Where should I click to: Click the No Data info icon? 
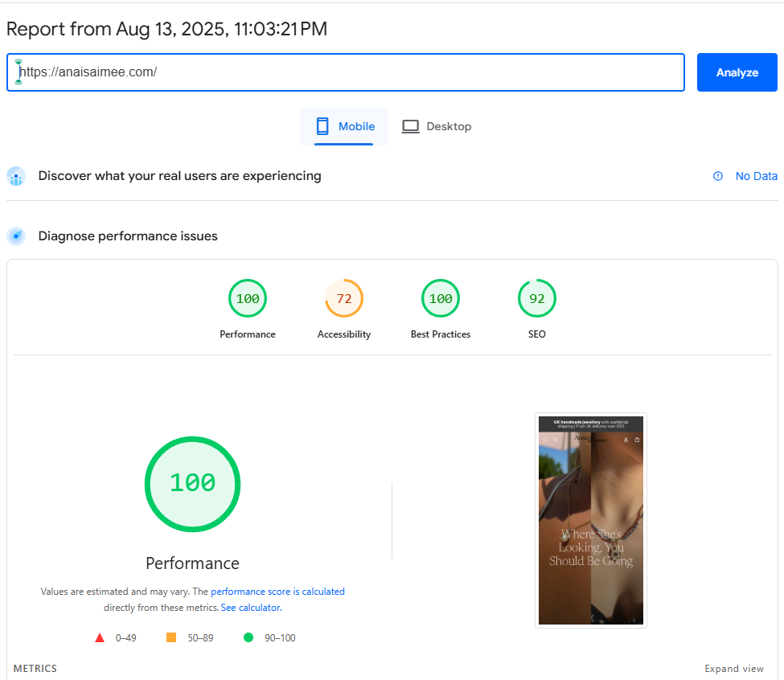718,176
